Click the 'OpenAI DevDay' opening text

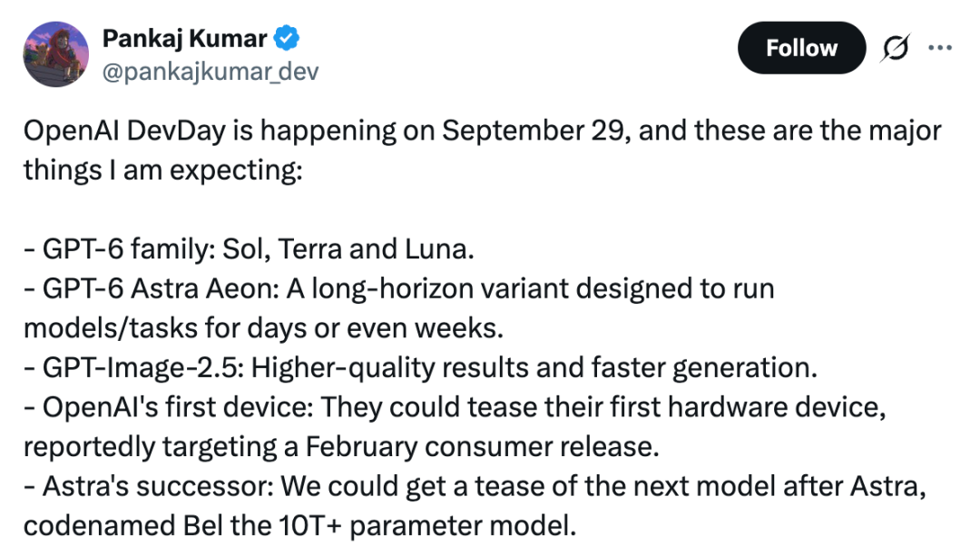(124, 131)
